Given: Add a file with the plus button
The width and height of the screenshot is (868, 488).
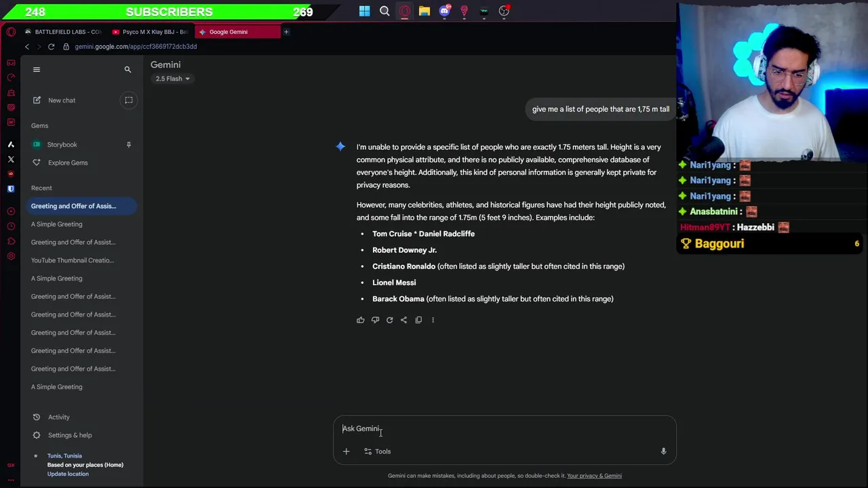Looking at the screenshot, I should (346, 451).
